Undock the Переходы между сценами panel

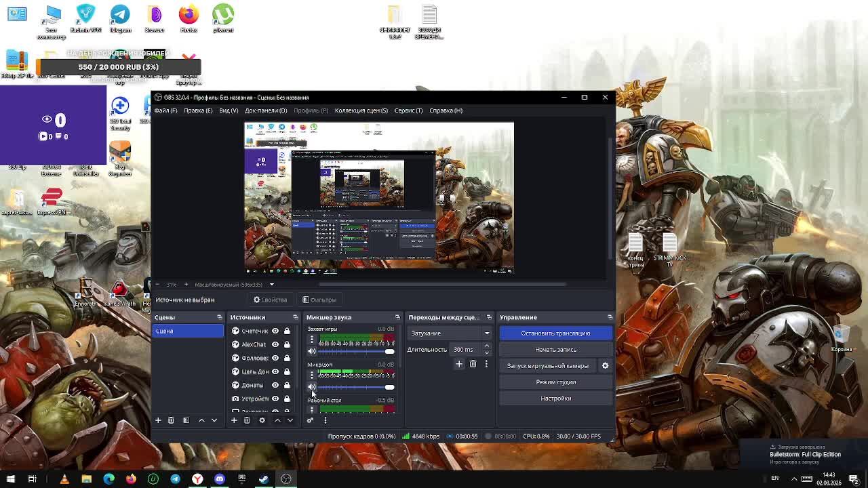[x=489, y=317]
